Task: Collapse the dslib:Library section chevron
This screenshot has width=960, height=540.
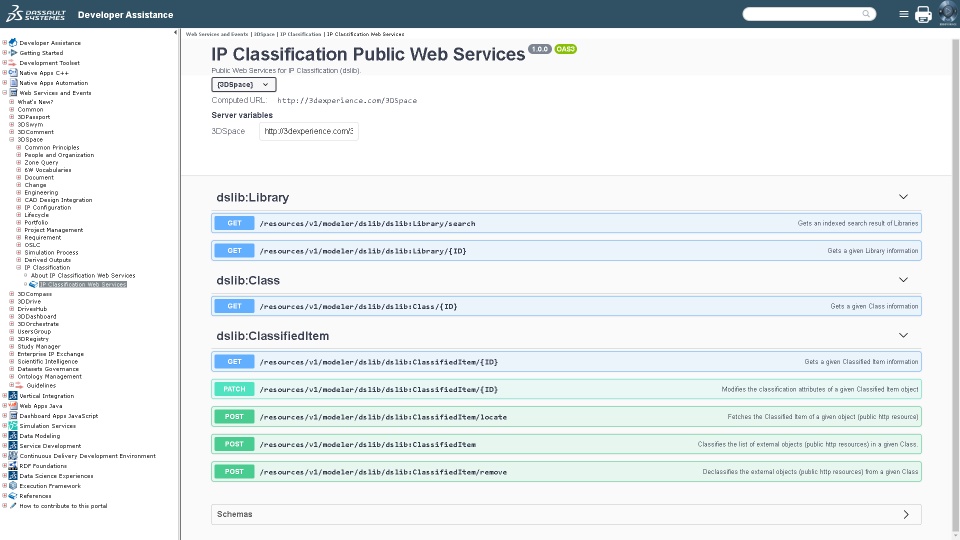Action: [x=903, y=197]
